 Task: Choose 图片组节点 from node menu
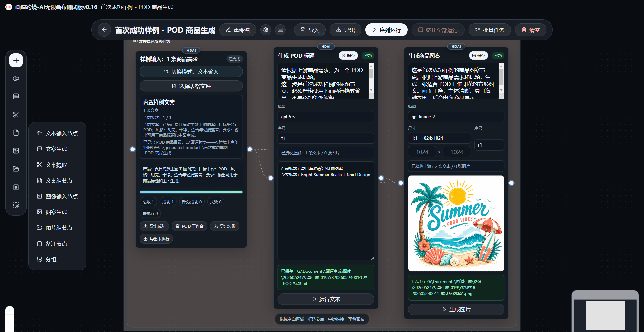coord(57,228)
